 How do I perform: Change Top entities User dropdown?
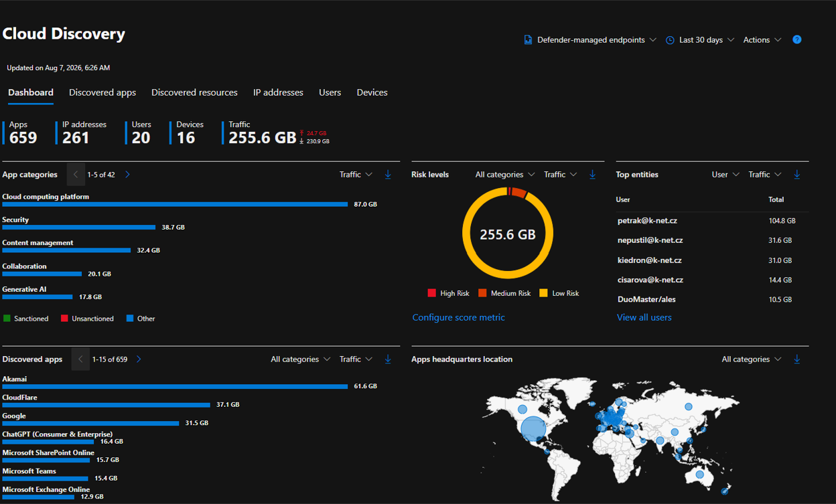coord(725,175)
